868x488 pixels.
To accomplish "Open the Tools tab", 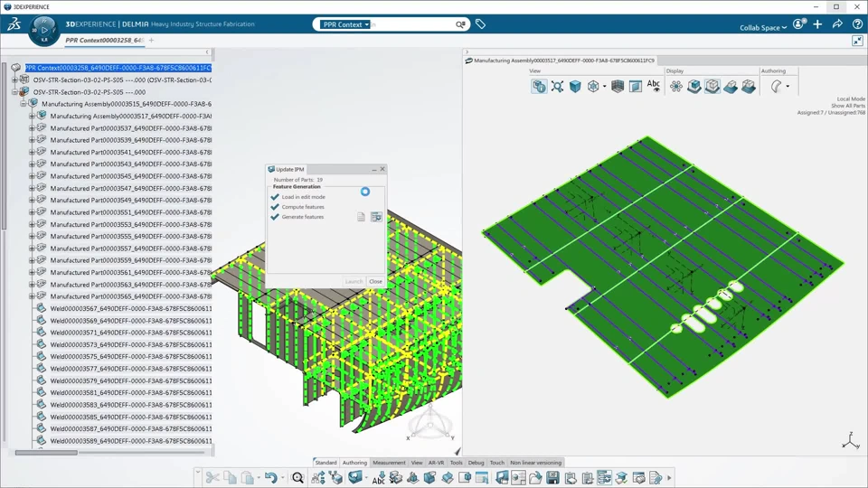I will pyautogui.click(x=456, y=463).
